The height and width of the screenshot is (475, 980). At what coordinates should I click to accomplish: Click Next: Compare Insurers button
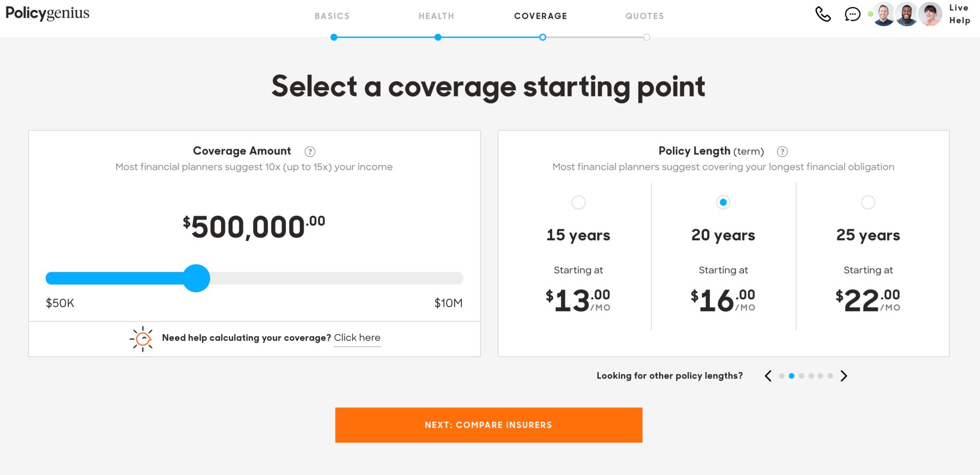488,425
